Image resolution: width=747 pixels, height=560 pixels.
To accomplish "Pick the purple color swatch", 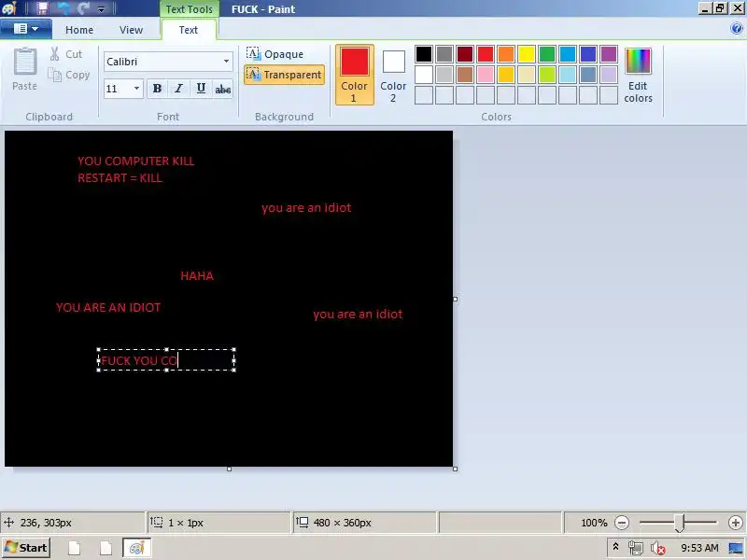I will tap(609, 54).
